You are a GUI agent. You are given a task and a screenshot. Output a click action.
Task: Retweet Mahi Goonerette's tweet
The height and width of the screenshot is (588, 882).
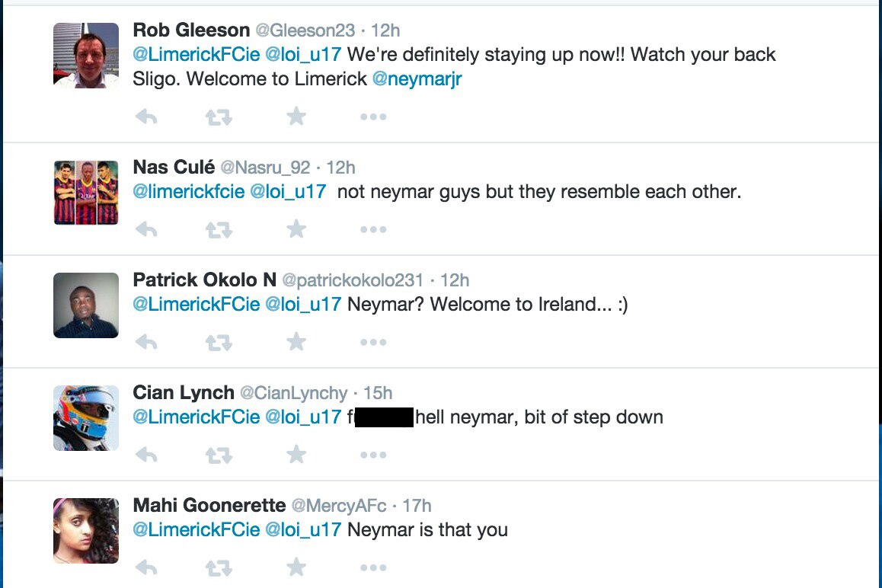click(219, 567)
